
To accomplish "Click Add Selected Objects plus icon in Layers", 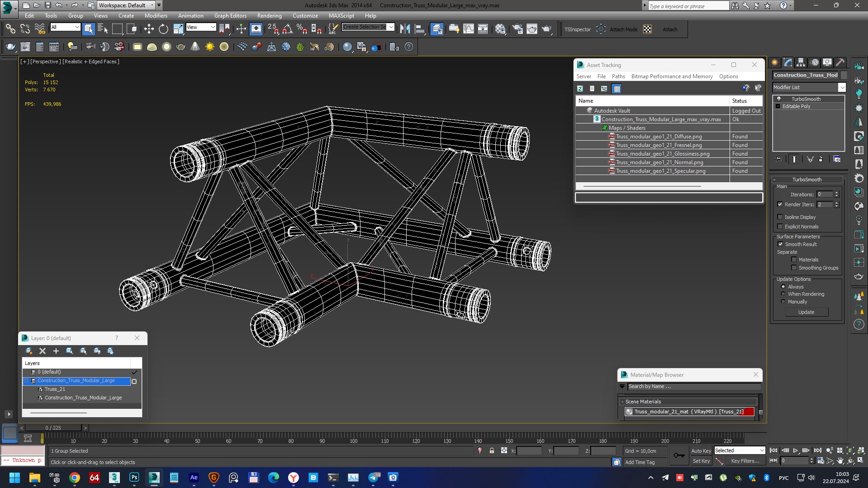I will click(x=56, y=351).
